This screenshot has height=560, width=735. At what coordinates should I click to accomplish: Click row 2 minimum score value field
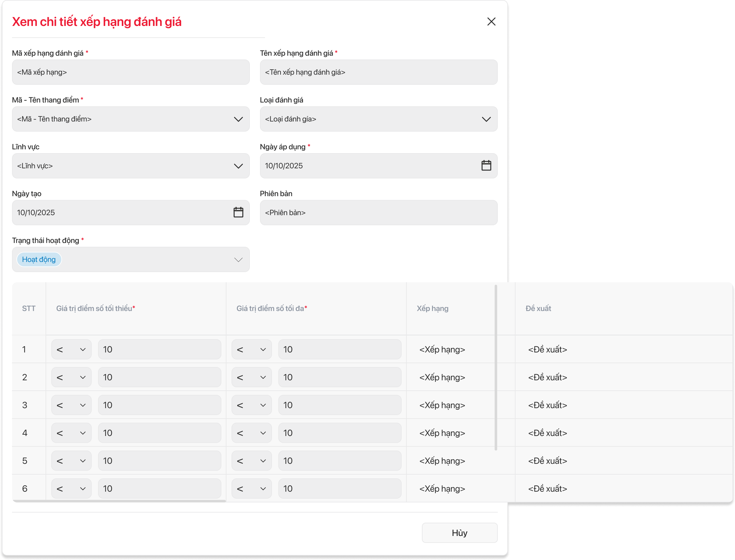pos(159,377)
